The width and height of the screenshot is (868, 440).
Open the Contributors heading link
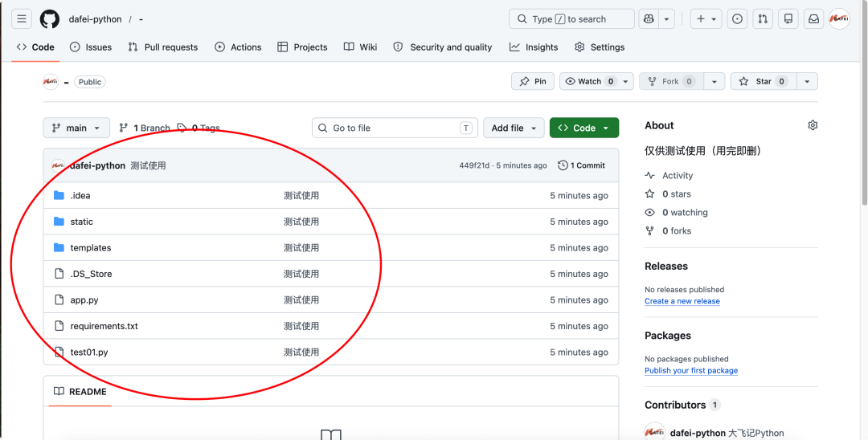682,405
